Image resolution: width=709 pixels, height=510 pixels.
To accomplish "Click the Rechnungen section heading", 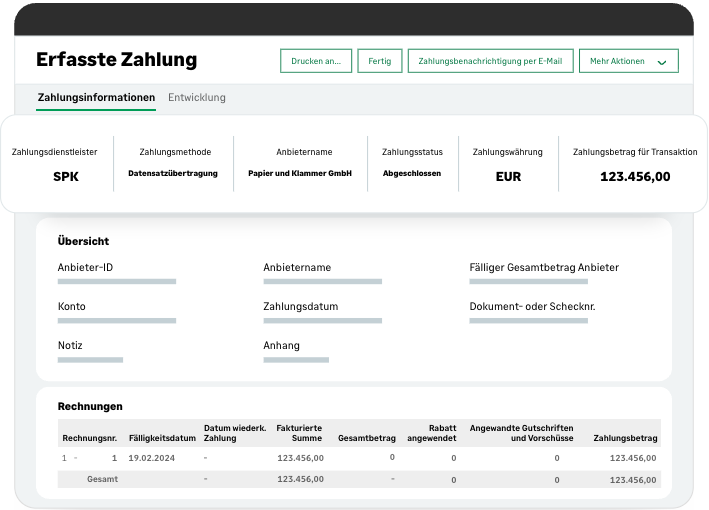I will coord(90,406).
